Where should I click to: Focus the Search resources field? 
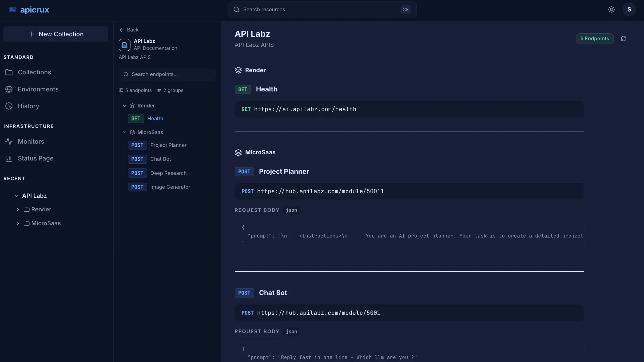tap(322, 10)
